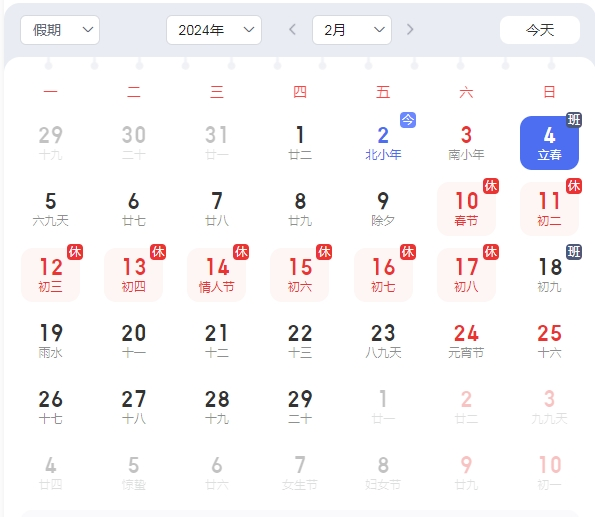Select February 1 廿二

(300, 143)
